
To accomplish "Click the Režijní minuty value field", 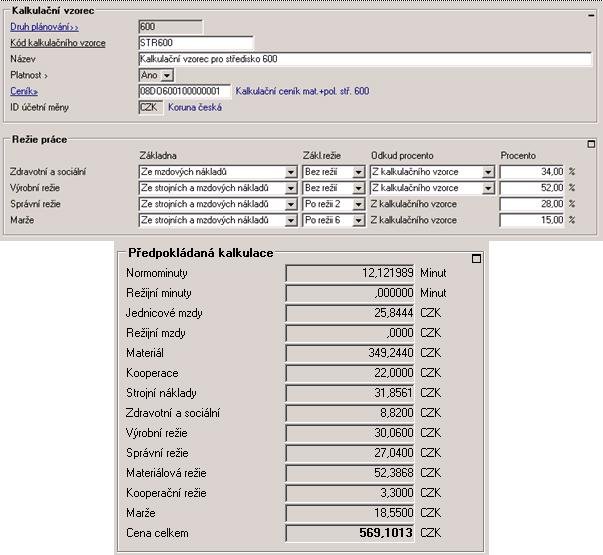I will coord(350,293).
